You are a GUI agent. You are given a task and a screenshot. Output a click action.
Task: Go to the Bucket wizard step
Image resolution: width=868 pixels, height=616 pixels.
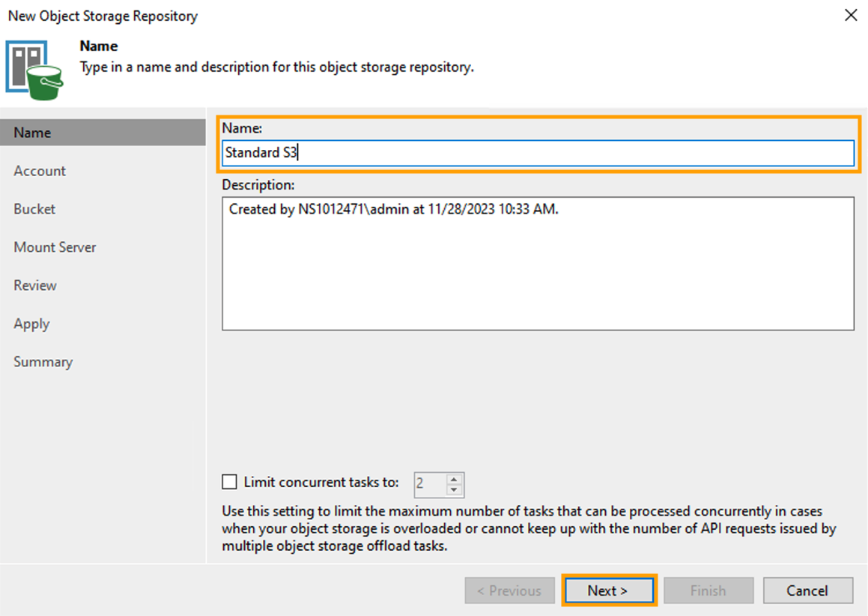point(34,208)
